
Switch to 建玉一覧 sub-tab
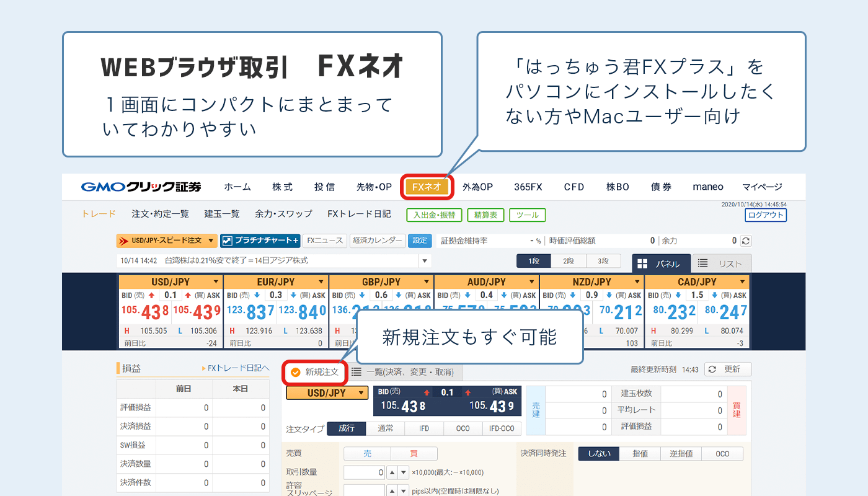[x=222, y=214]
